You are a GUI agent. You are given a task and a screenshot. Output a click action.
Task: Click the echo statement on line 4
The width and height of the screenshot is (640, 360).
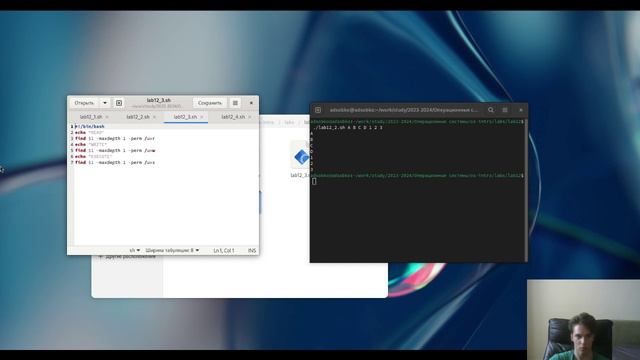tap(91, 144)
